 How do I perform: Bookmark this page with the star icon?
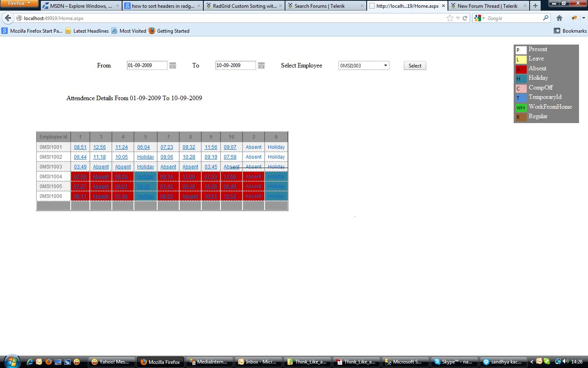(x=450, y=18)
